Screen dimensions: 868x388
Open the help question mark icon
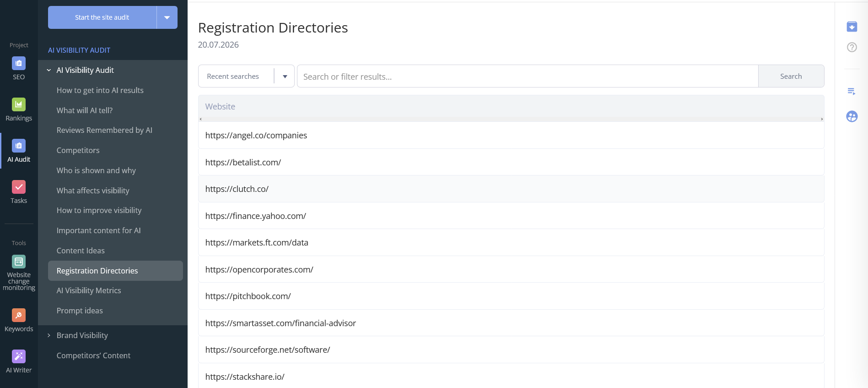tap(852, 47)
